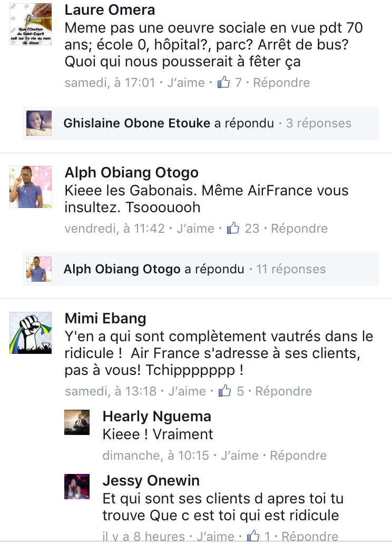Click the samedi à 13:18 timestamp
The width and height of the screenshot is (392, 544).
tap(111, 391)
